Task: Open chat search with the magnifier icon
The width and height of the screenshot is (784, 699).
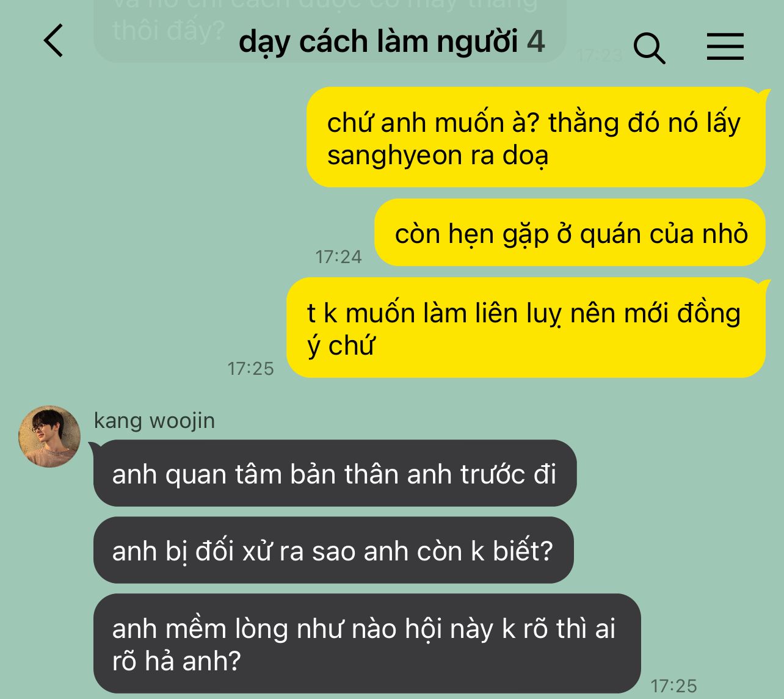Action: point(649,48)
